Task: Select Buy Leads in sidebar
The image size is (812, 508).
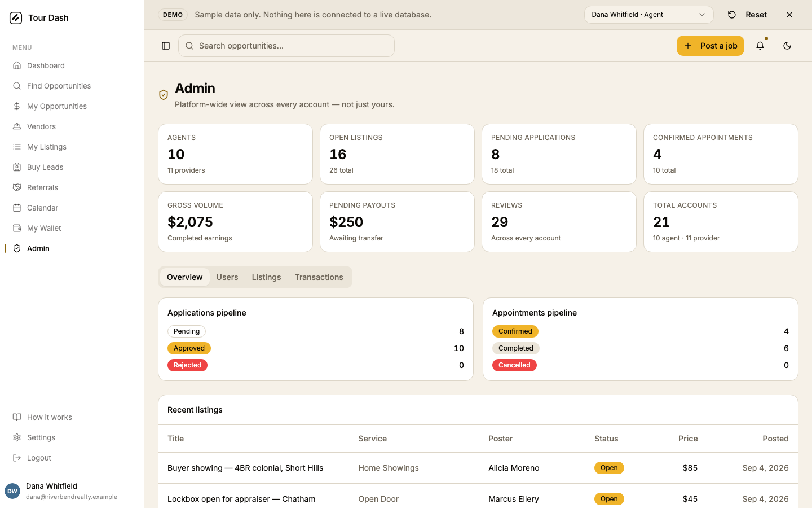Action: (72, 167)
